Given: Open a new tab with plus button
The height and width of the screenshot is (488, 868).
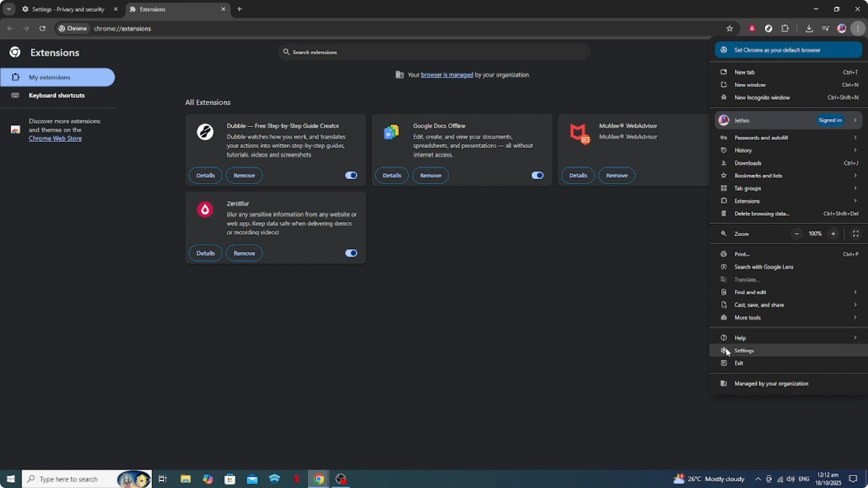Looking at the screenshot, I should pos(240,9).
